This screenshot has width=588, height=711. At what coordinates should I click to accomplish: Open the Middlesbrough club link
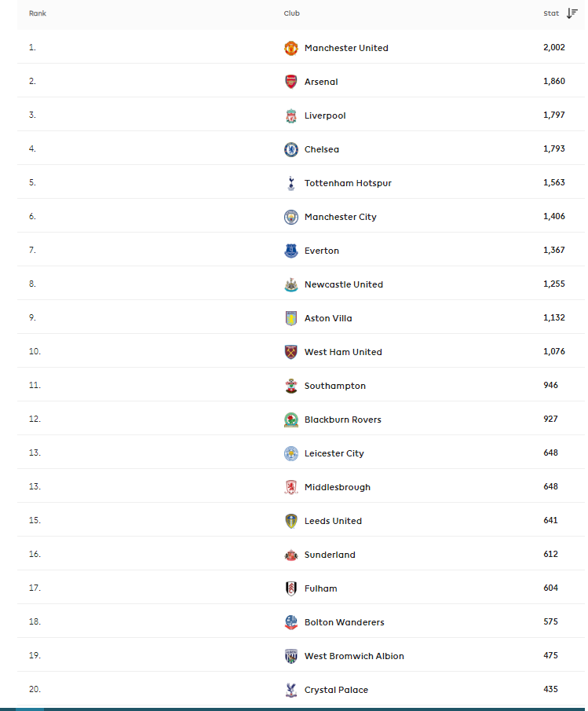(337, 487)
